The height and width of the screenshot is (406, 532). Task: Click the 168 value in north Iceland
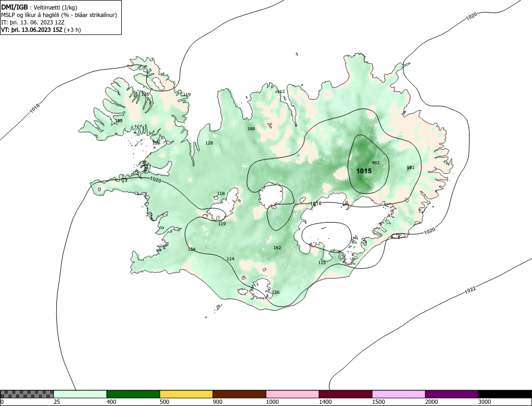pos(251,129)
